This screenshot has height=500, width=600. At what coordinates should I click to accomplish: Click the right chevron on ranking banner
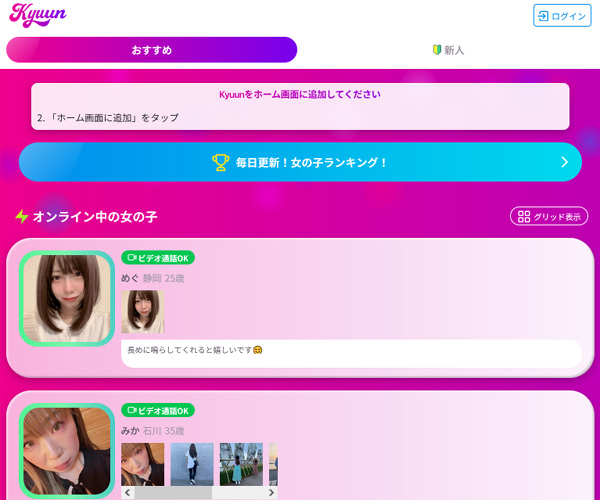(x=564, y=162)
